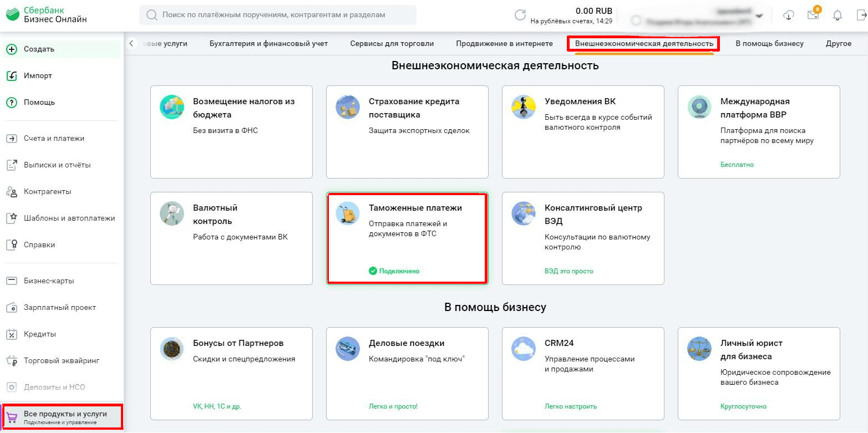
Task: Click the Валютный контроль card title
Action: tap(215, 215)
